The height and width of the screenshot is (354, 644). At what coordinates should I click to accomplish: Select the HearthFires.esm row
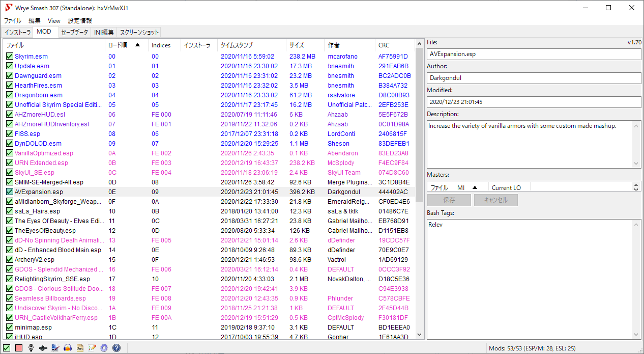click(209, 86)
